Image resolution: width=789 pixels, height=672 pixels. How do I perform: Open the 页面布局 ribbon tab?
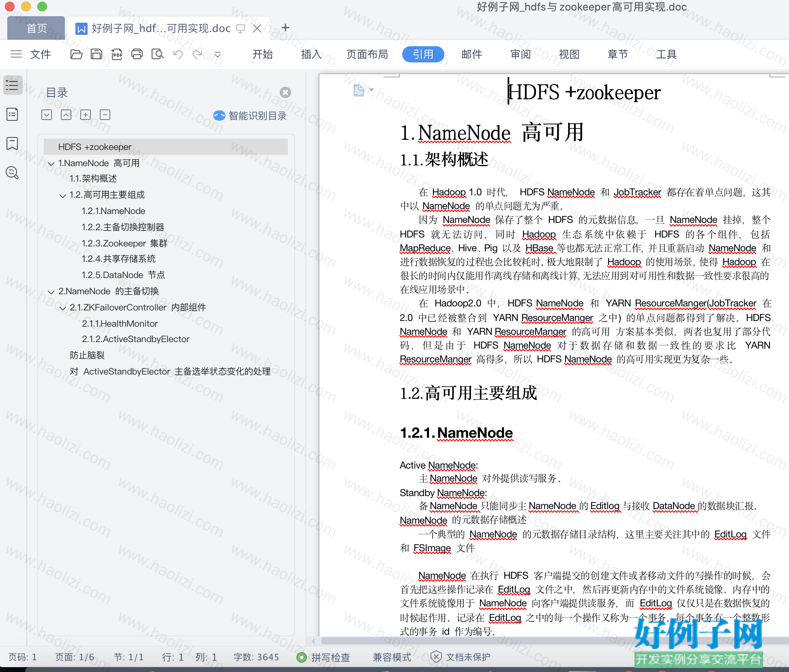pyautogui.click(x=367, y=54)
